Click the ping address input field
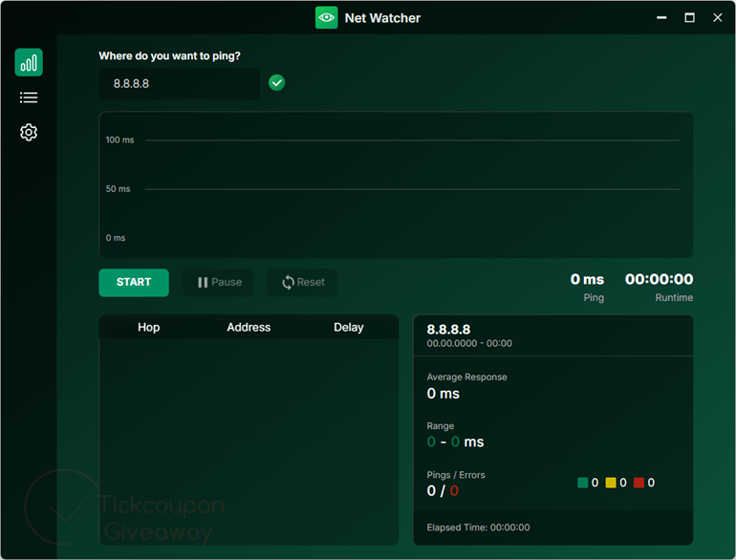Viewport: 736px width, 560px height. [x=180, y=83]
